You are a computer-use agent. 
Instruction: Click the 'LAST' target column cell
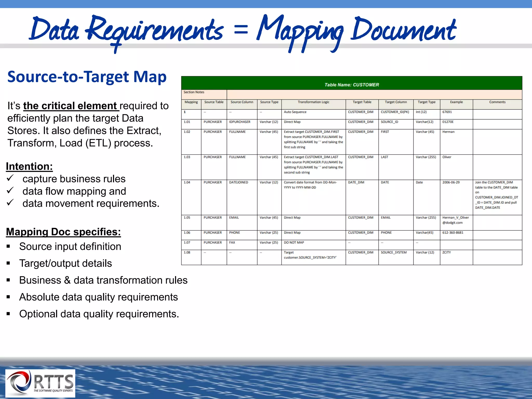pyautogui.click(x=396, y=167)
